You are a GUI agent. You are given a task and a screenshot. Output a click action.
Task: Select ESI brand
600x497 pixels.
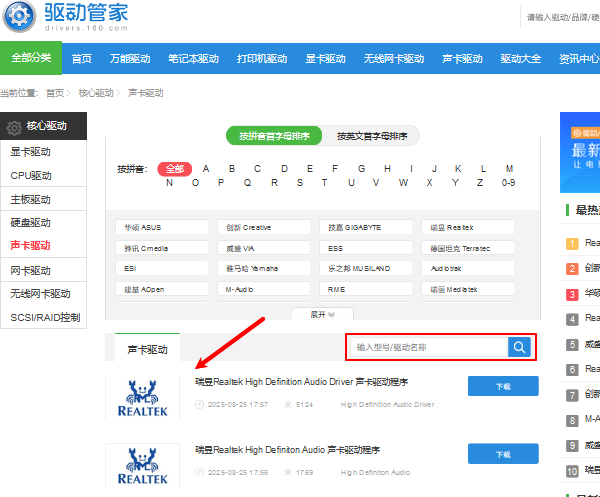click(x=162, y=268)
